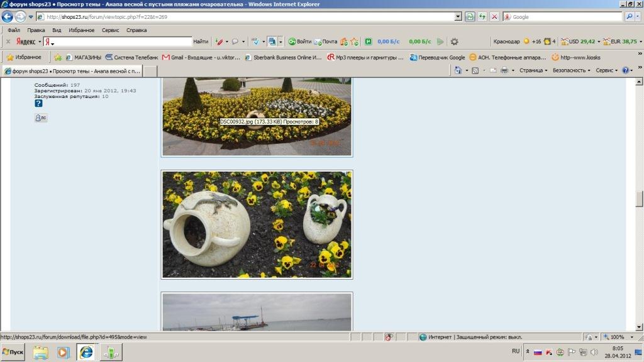
Task: Close the Yandex toolbar with its gray X
Action: [8, 41]
